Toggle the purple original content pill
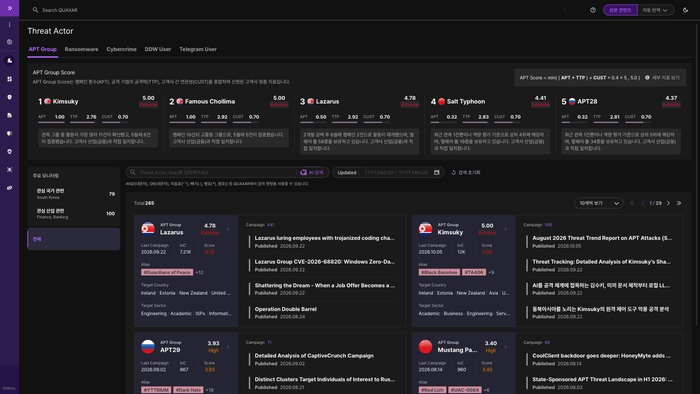 point(620,10)
